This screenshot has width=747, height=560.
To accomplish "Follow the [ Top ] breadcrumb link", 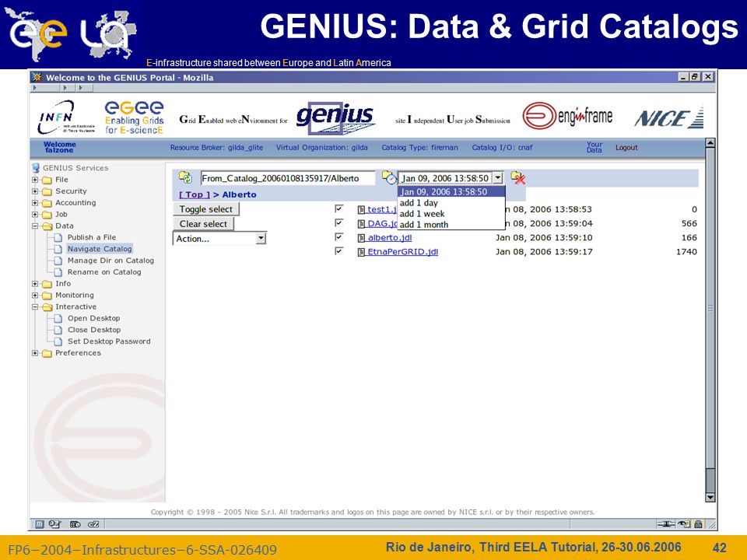I will pos(195,194).
